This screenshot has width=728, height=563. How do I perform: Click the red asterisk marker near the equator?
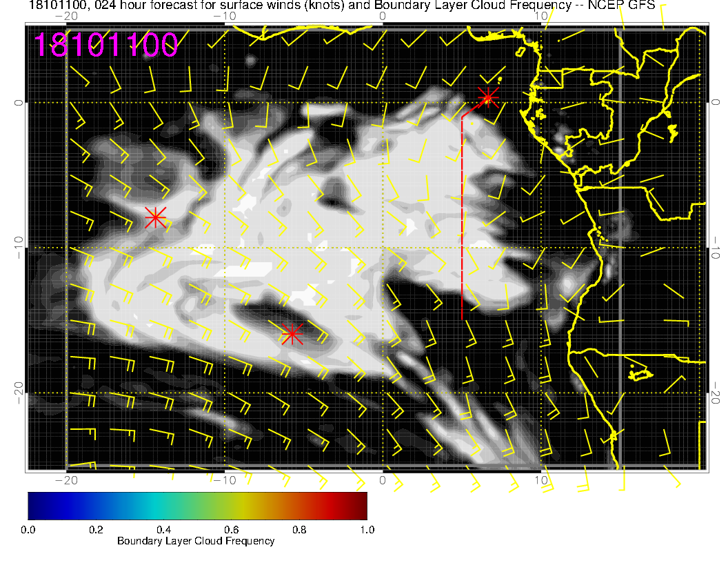pyautogui.click(x=488, y=98)
